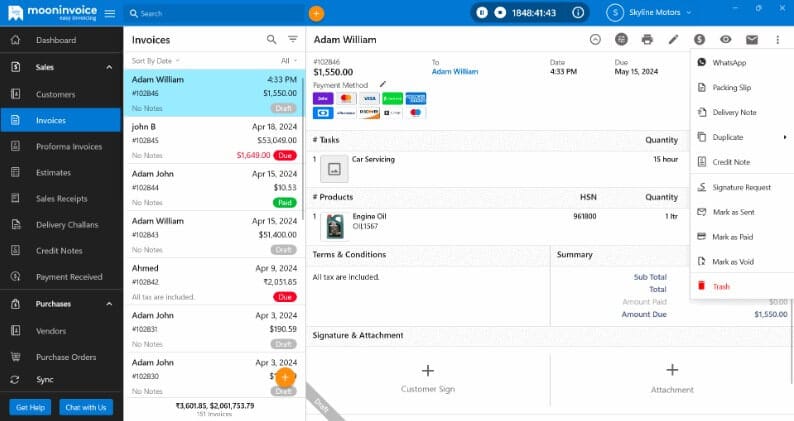Open timer info icon
Screen dimensions: 794x421
point(578,13)
